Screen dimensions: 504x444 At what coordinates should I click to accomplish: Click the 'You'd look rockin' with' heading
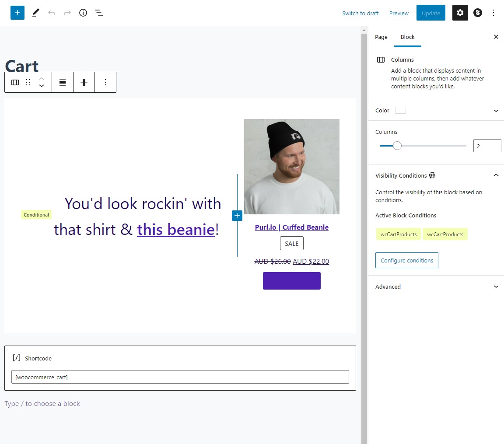coord(143,204)
